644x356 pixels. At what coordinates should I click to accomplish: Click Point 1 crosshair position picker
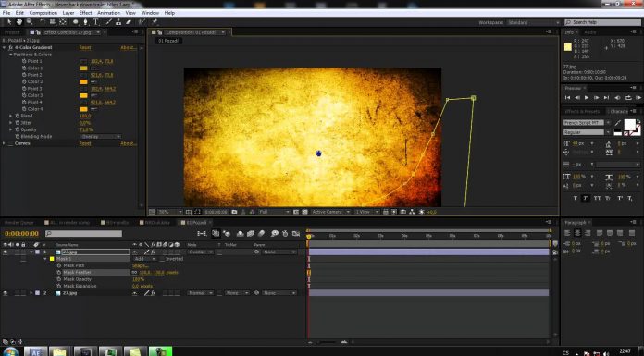[x=84, y=61]
